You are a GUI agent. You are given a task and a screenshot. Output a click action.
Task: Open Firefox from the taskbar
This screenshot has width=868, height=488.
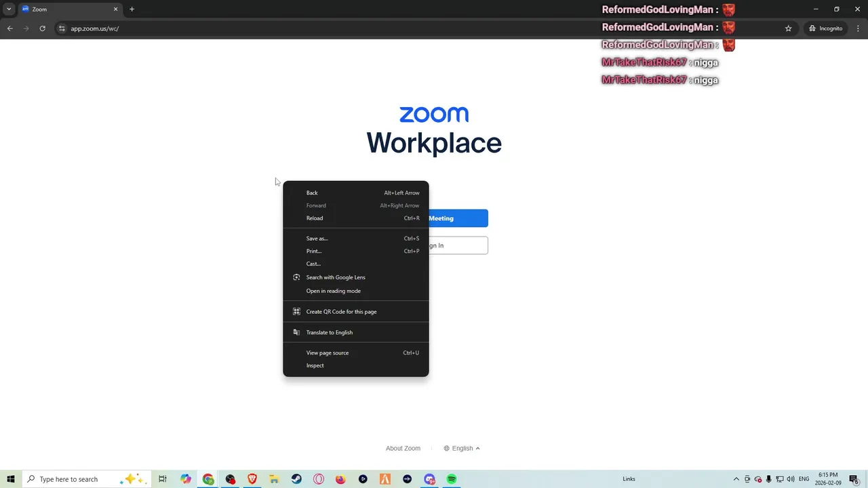pyautogui.click(x=340, y=479)
